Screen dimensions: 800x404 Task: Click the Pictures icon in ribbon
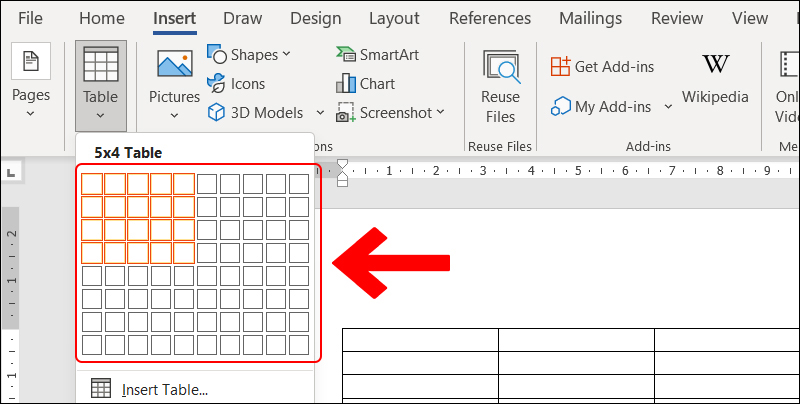click(174, 66)
